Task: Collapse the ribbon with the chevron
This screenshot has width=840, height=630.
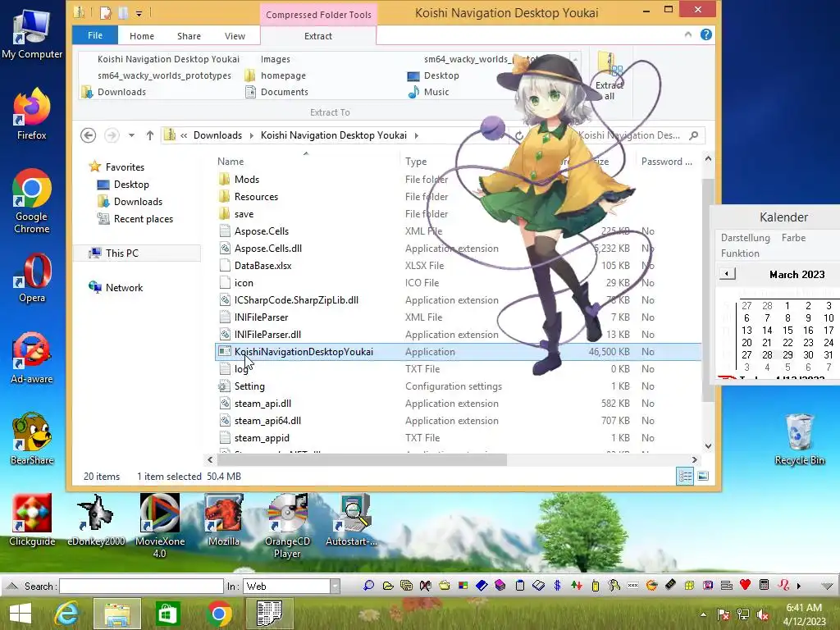Action: [688, 34]
